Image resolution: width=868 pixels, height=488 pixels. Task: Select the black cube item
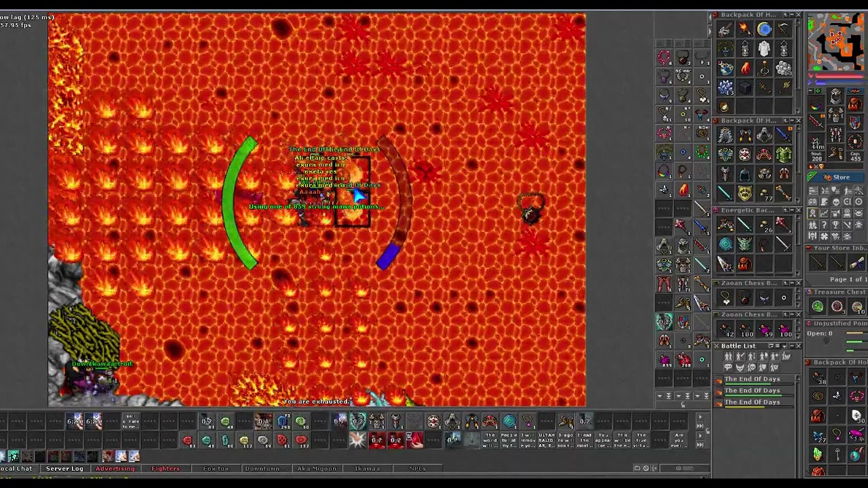[x=745, y=87]
